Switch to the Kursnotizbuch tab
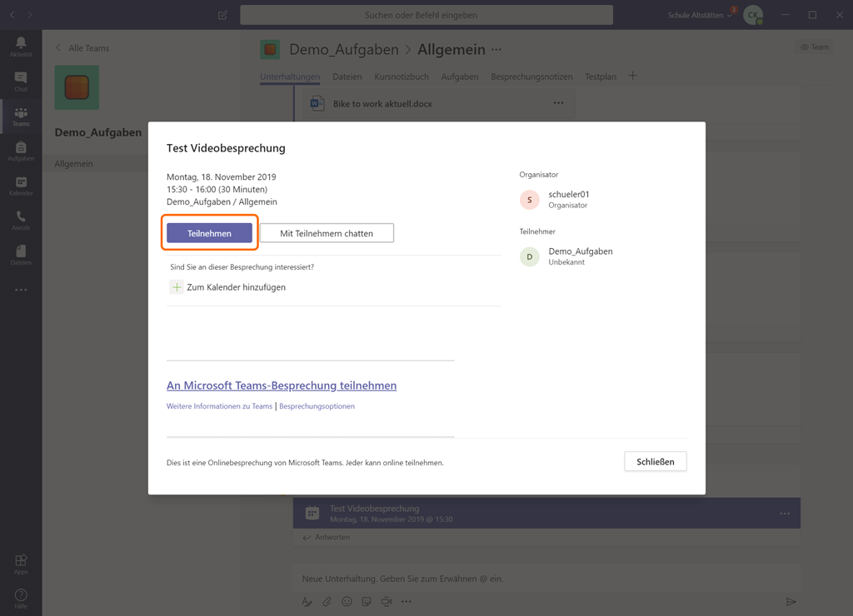This screenshot has width=853, height=616. click(x=402, y=77)
